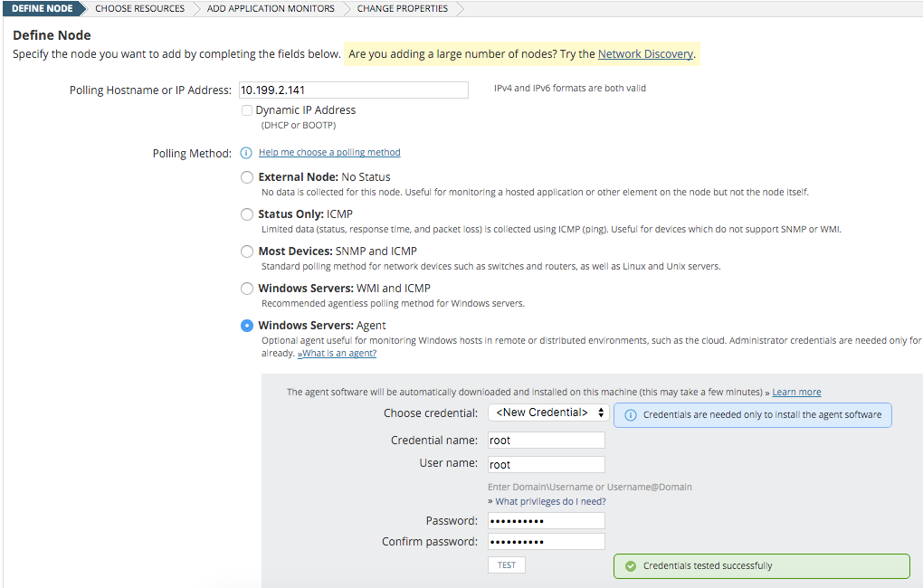Choose Most Devices: SNMP and ICMP
This screenshot has height=588, width=923.
(247, 251)
